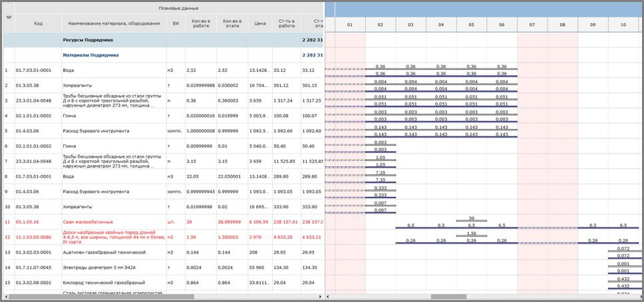644x302 pixels.
Task: Click the 'Код' column header
Action: click(x=39, y=24)
